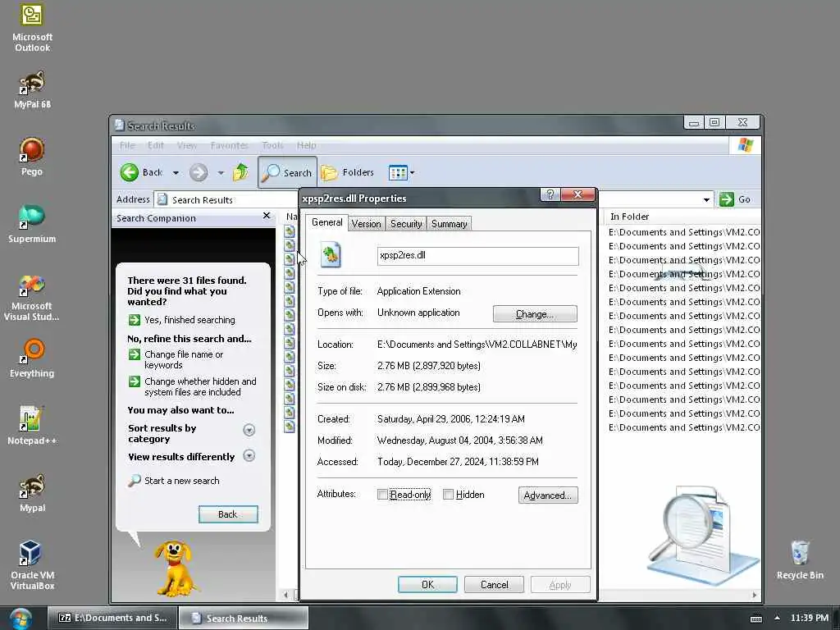
Task: Click the green arrow beside Yes, finished searching
Action: [x=134, y=320]
